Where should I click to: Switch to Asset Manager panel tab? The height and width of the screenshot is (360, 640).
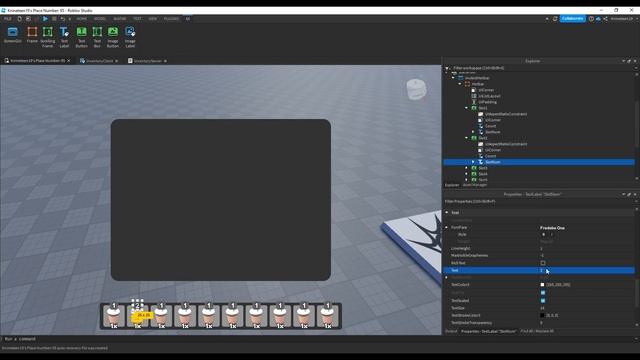point(475,185)
